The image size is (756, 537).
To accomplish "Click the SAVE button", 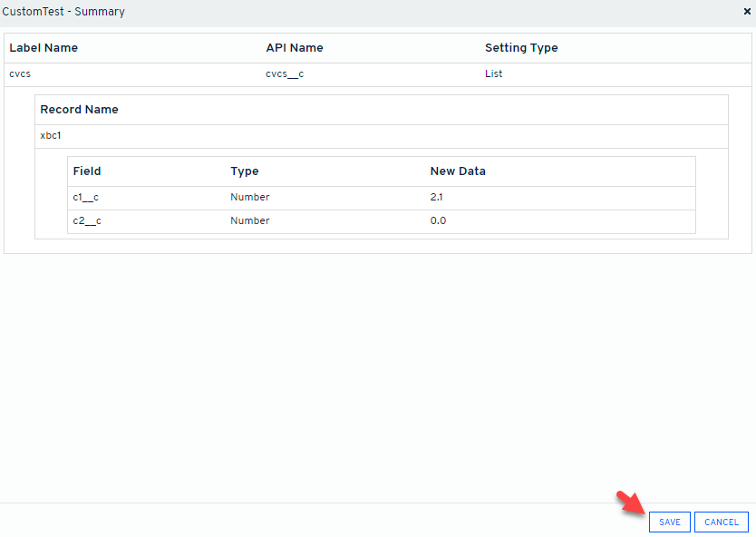I will coord(670,522).
